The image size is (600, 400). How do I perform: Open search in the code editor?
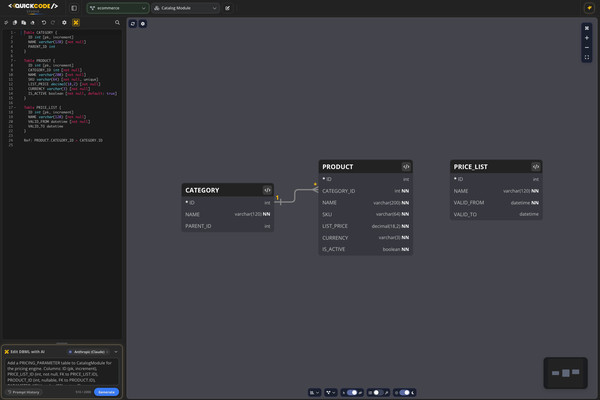pyautogui.click(x=117, y=23)
